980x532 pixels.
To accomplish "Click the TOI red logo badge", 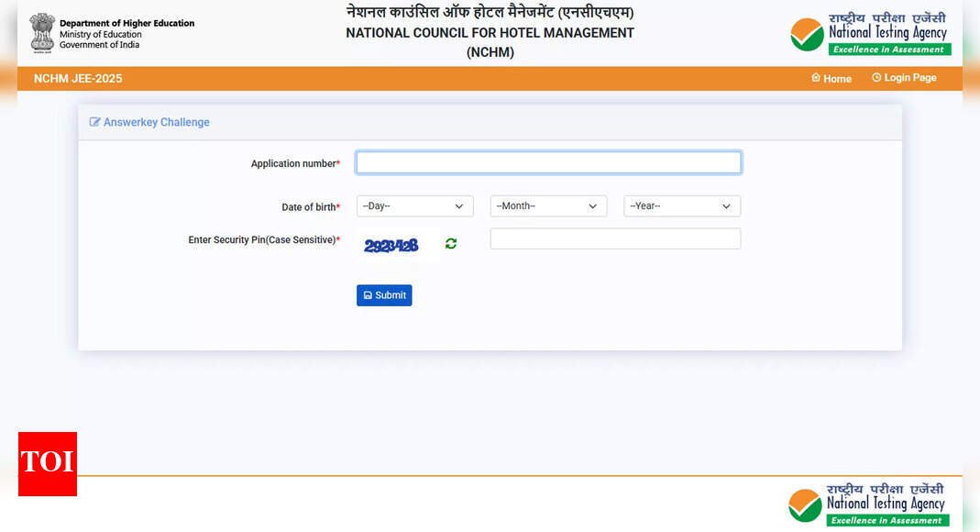I will pyautogui.click(x=48, y=463).
